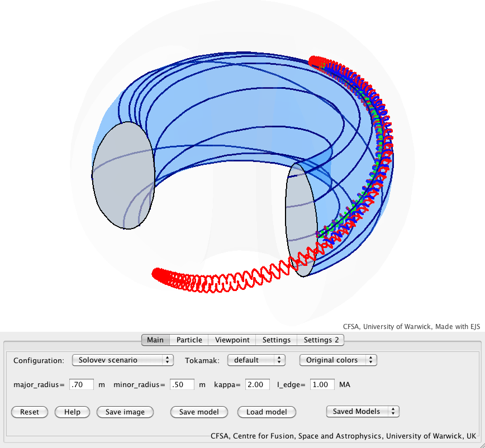Click the Main tab

click(x=155, y=340)
